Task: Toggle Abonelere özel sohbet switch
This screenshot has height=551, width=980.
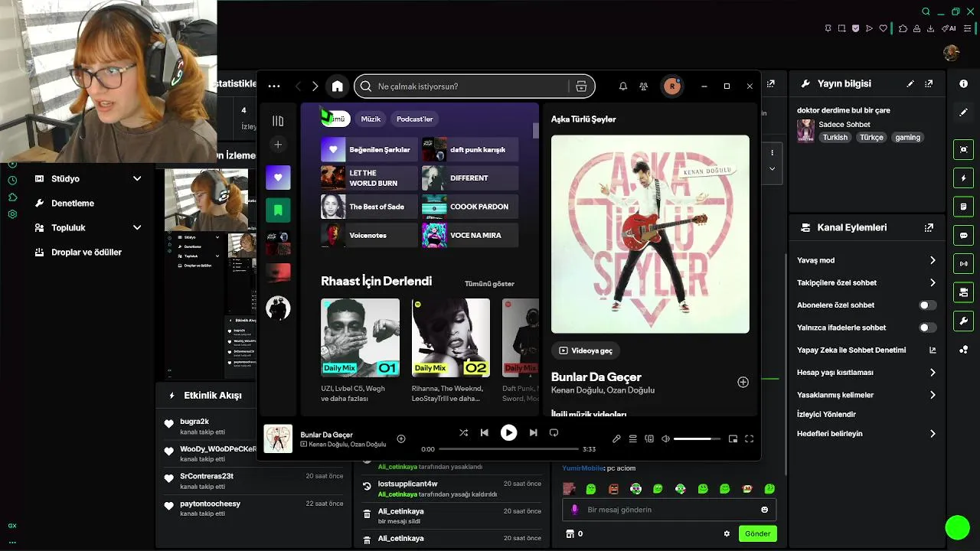Action: (927, 305)
